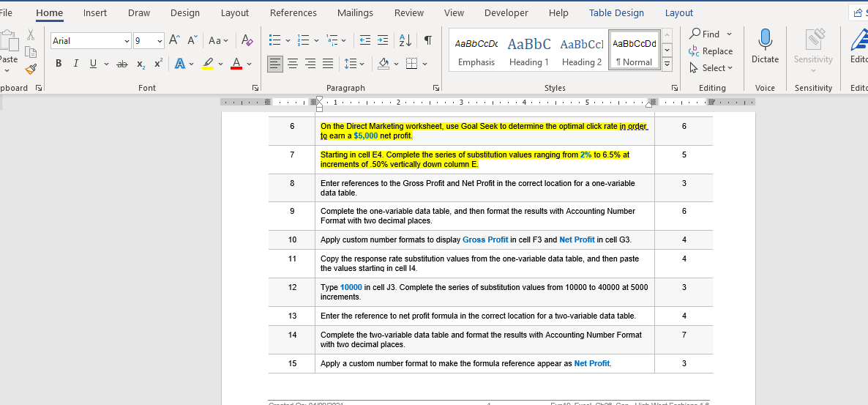This screenshot has width=868, height=405.
Task: Justify the paragraph text
Action: pyautogui.click(x=329, y=64)
